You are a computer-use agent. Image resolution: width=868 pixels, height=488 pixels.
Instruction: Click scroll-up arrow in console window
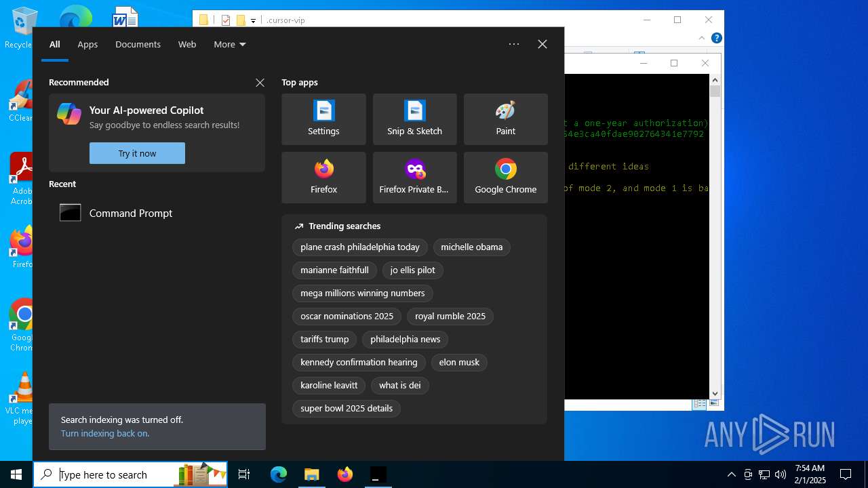[715, 80]
